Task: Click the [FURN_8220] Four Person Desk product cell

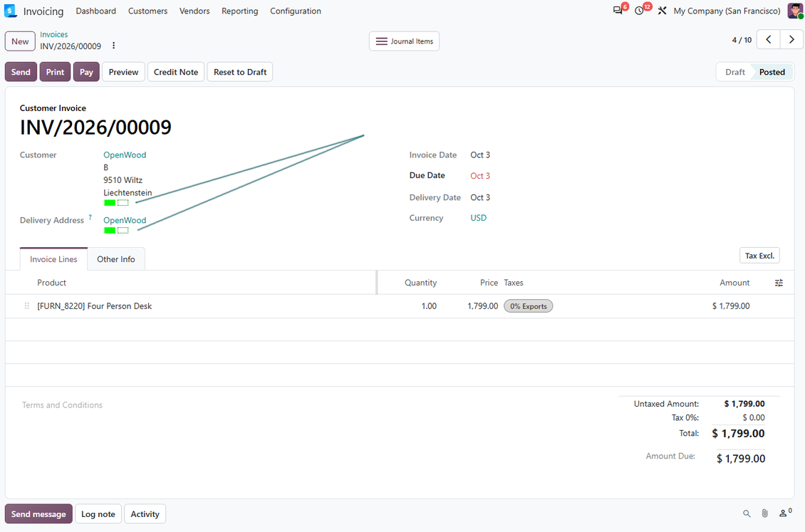Action: (x=95, y=306)
